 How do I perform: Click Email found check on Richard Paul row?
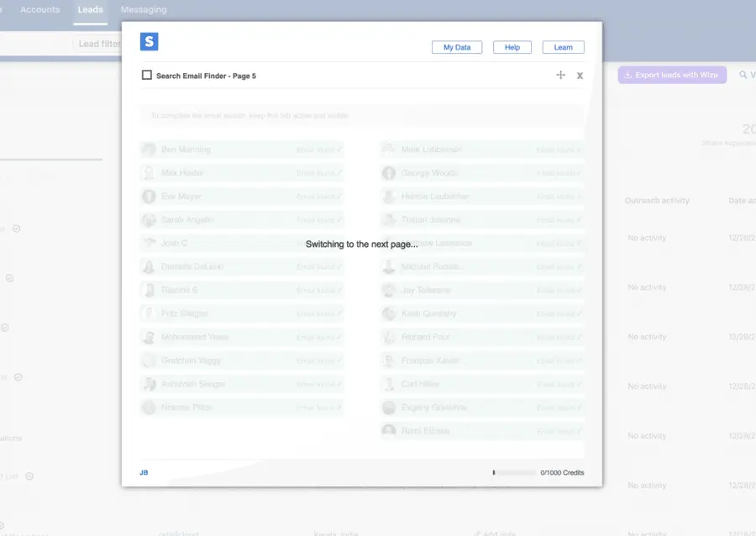pyautogui.click(x=559, y=338)
